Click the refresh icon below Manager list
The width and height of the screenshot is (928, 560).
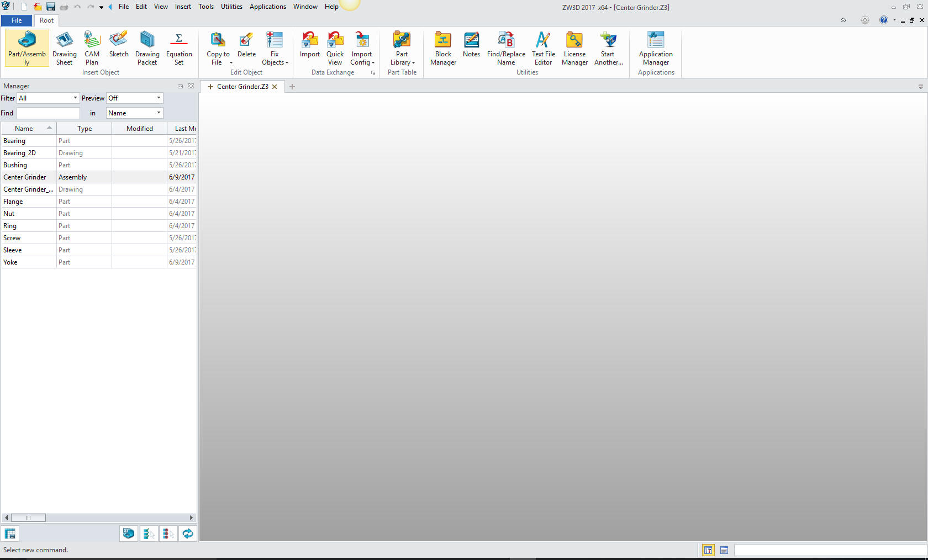pos(188,533)
